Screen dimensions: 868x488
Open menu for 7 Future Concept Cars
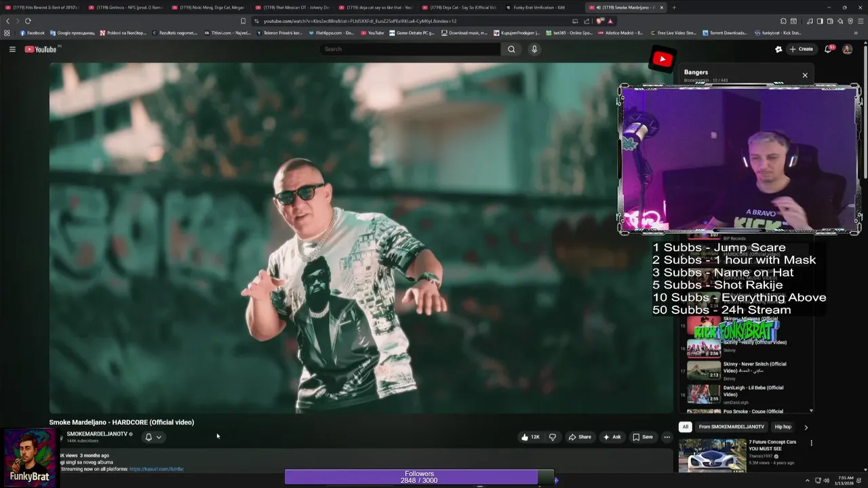pos(811,443)
